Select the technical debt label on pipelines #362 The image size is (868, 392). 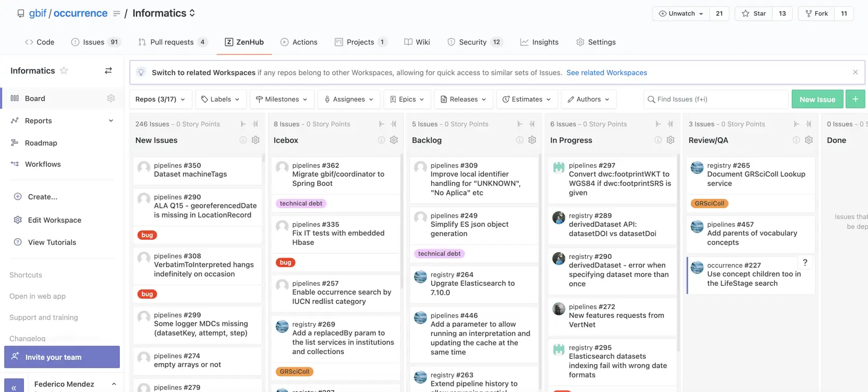click(301, 204)
